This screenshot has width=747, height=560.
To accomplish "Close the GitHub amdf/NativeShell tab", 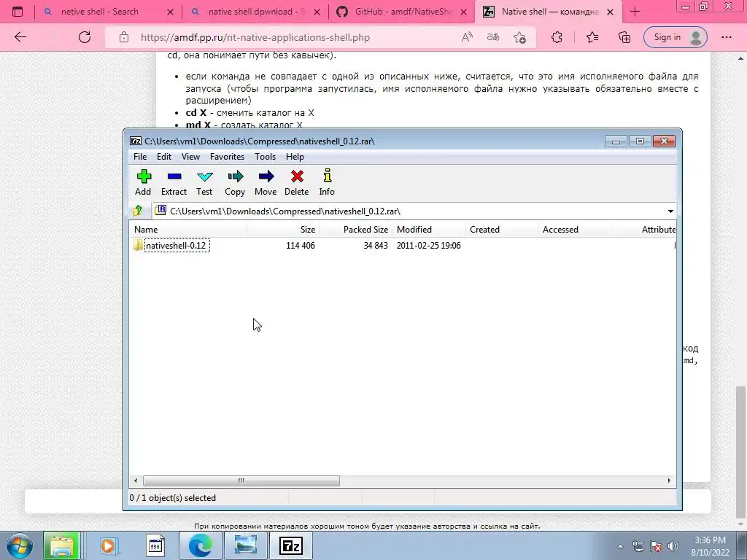I will click(463, 12).
